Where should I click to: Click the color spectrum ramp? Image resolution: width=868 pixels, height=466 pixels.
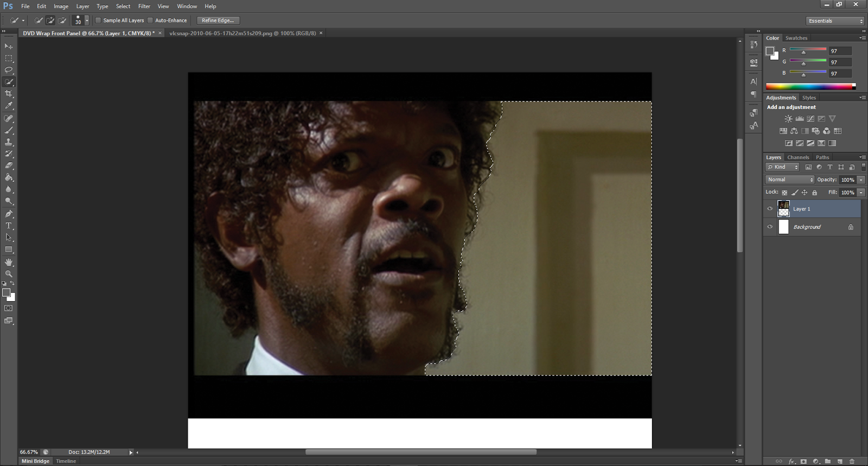(810, 86)
